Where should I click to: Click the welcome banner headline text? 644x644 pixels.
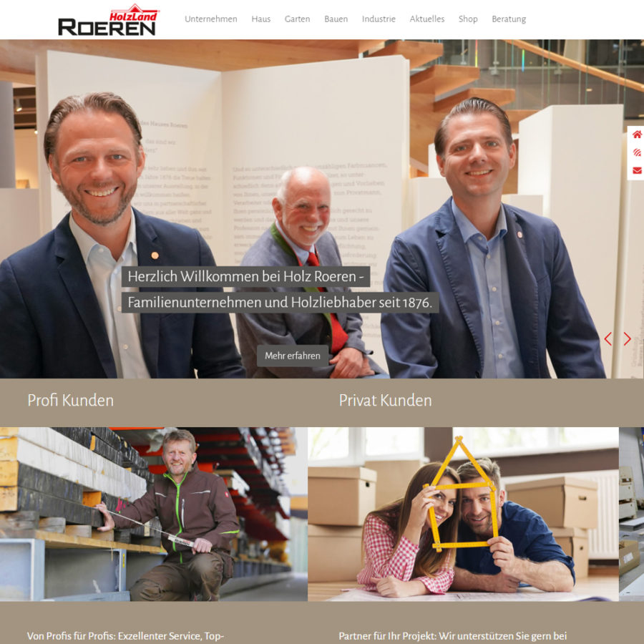tap(280, 290)
